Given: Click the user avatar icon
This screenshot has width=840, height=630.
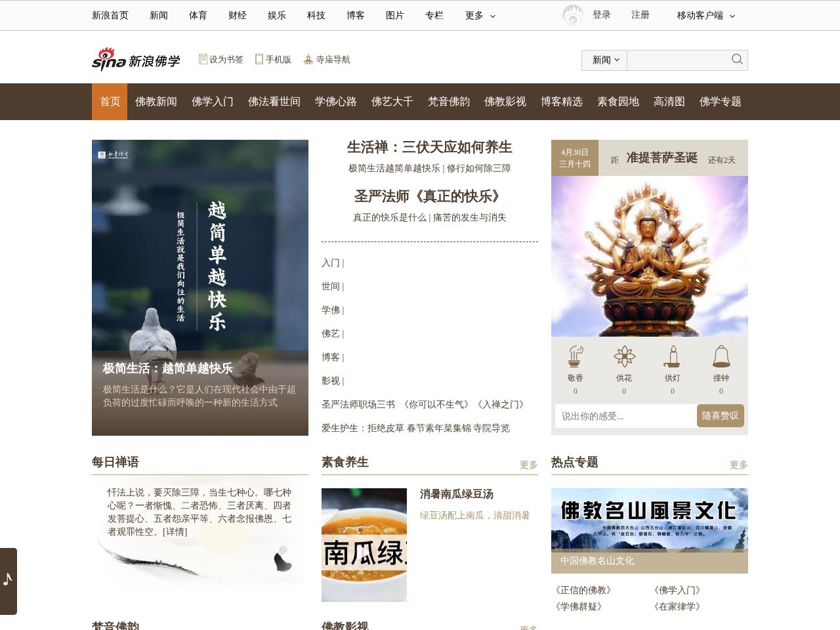Looking at the screenshot, I should tap(572, 15).
